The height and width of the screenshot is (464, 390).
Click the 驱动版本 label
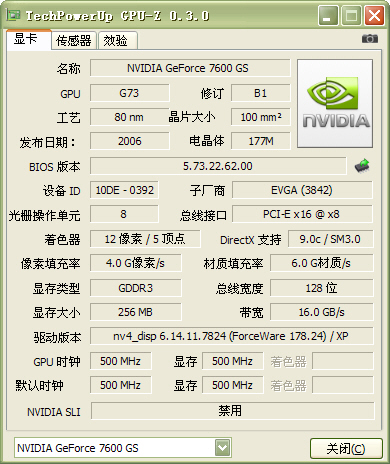[x=57, y=337]
